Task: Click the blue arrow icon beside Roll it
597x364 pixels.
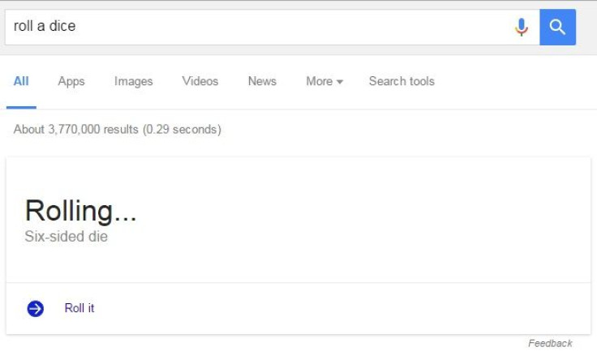Action: pos(36,309)
